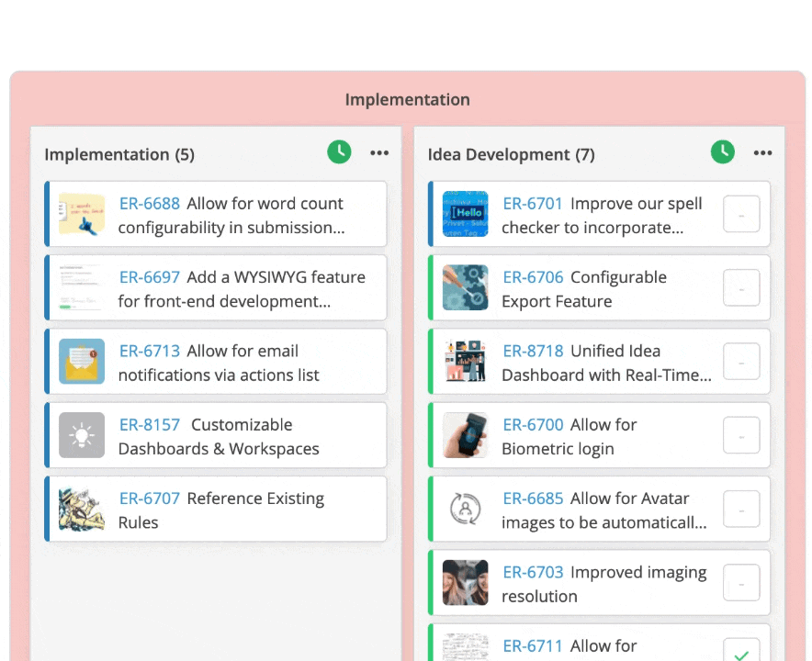
Task: Tick the checkbox on the ER-6685 card
Action: [741, 509]
